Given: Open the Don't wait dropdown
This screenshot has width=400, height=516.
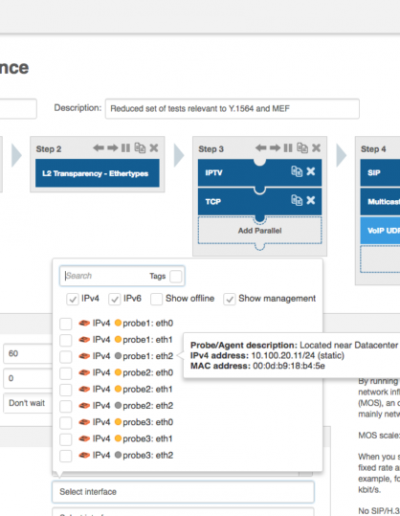Looking at the screenshot, I should tap(28, 403).
